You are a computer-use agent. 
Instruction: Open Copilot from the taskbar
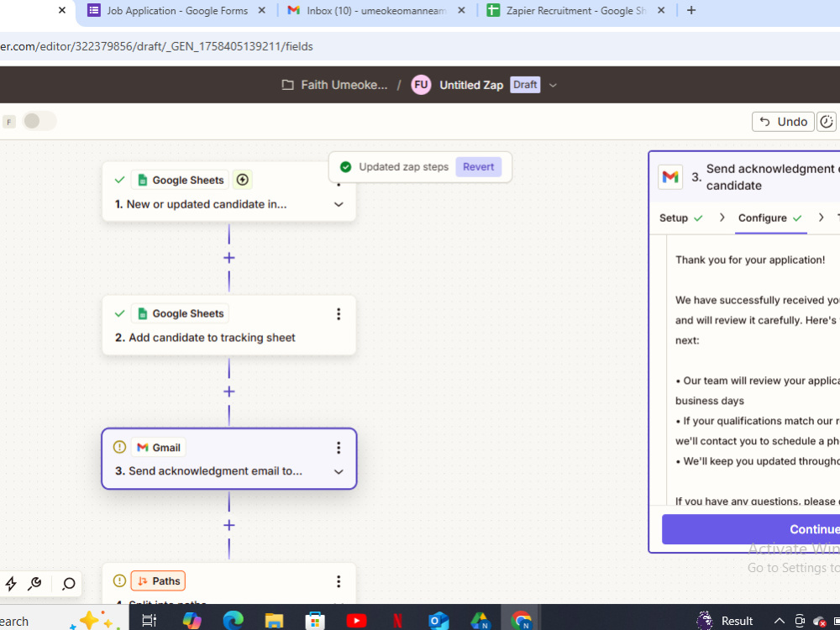click(x=192, y=621)
